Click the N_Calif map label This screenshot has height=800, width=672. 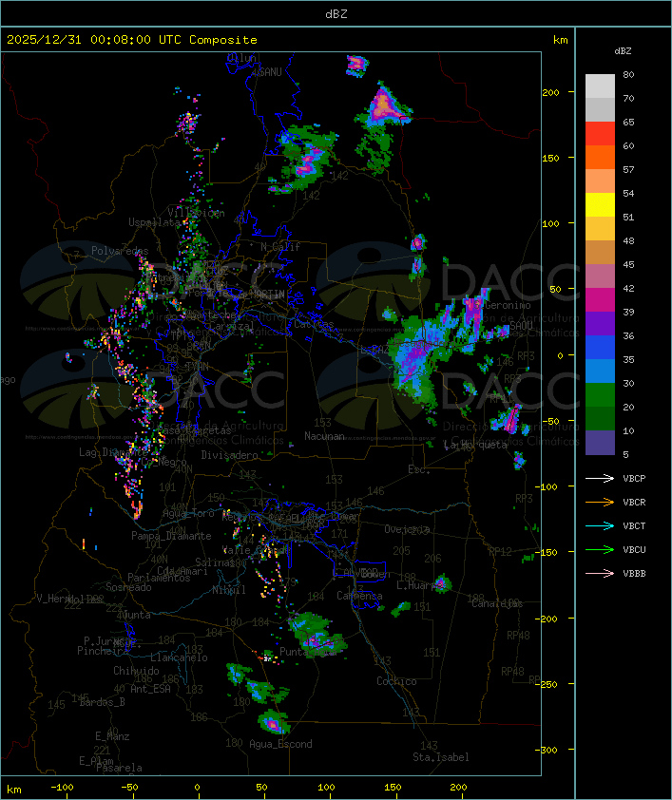tap(280, 246)
